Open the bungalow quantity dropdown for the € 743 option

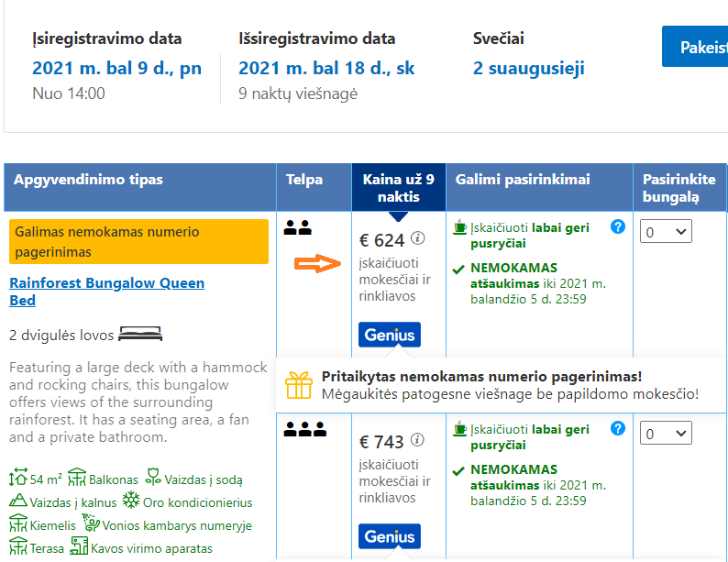click(x=666, y=433)
